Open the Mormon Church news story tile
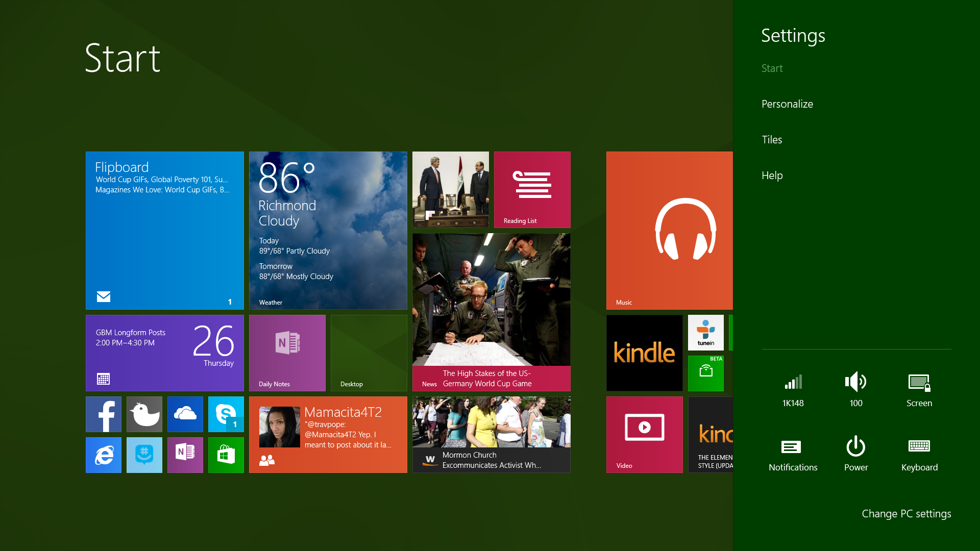Screen dimensions: 980x551 pyautogui.click(x=491, y=434)
